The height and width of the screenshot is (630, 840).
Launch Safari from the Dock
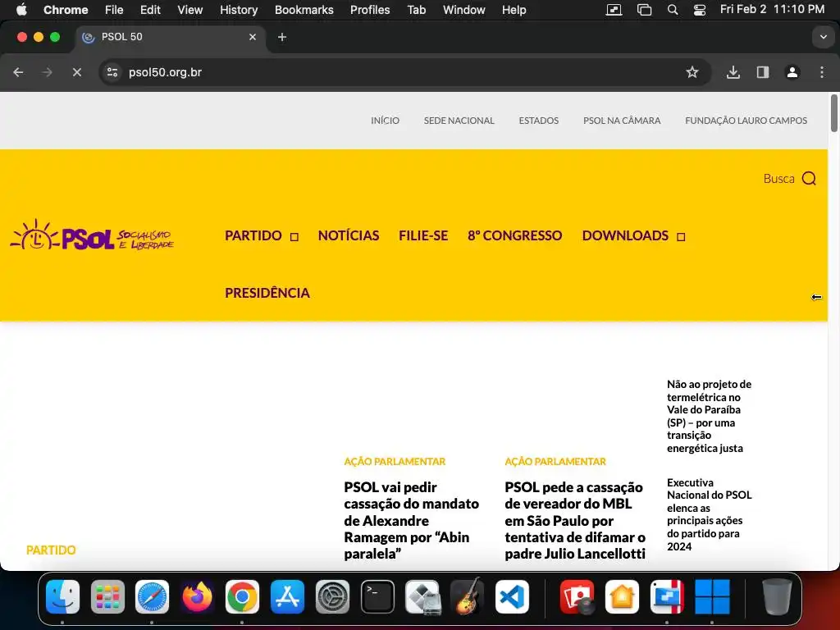pos(152,597)
